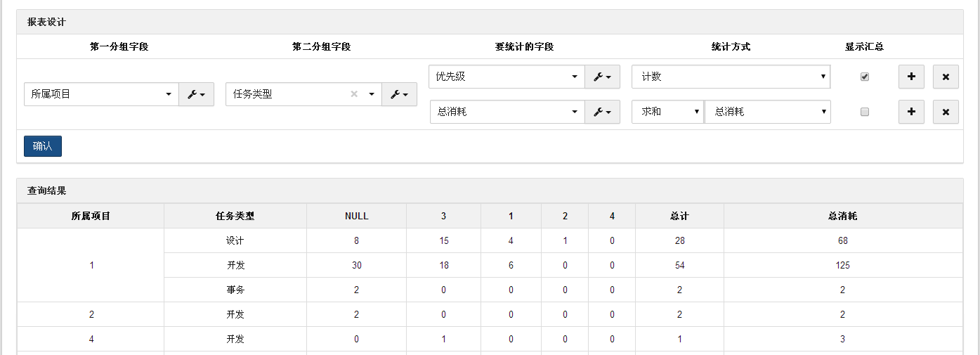Open wrench options for 总消耗 field
This screenshot has height=355, width=980.
[x=602, y=112]
